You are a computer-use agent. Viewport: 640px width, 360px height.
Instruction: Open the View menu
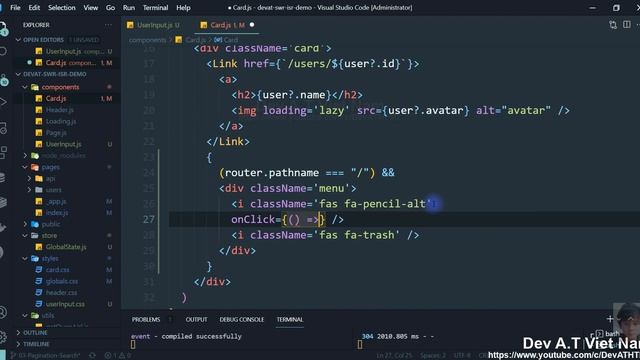click(91, 8)
